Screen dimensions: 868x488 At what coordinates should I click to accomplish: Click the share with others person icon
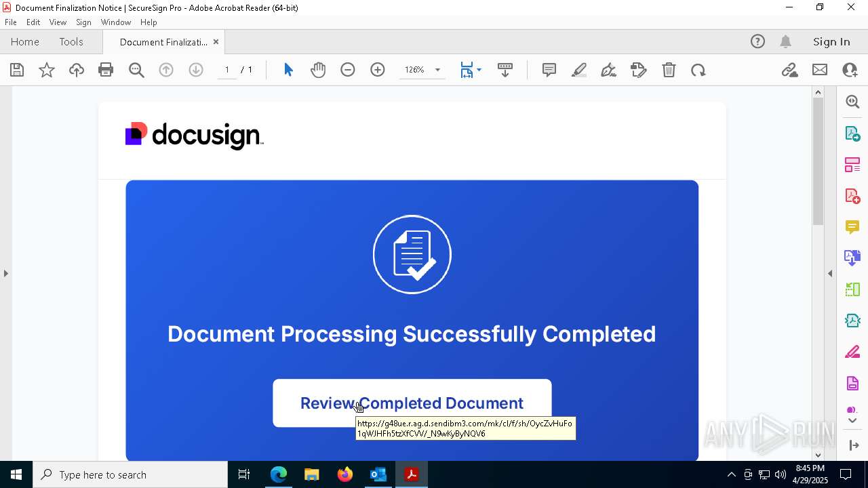coord(850,70)
